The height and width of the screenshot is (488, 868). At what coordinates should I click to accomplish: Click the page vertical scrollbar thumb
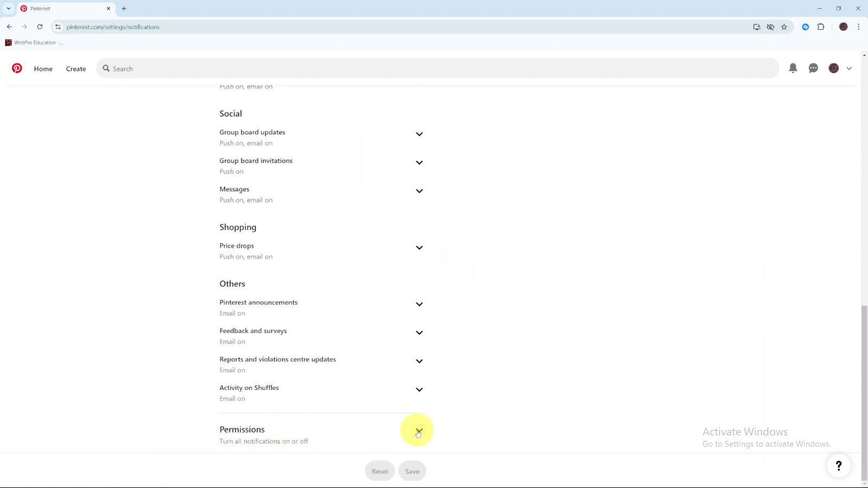pos(864,393)
